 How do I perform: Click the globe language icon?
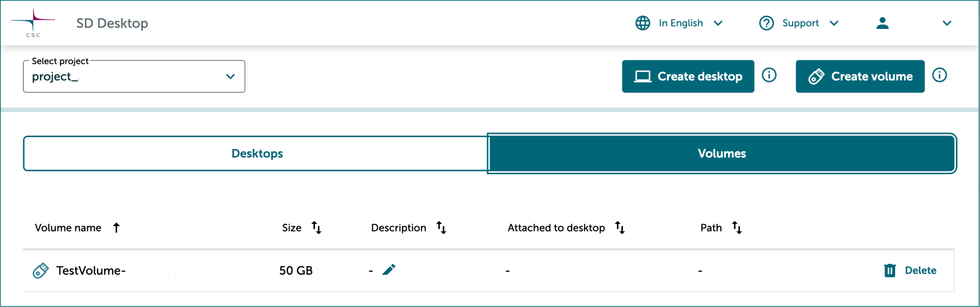643,23
